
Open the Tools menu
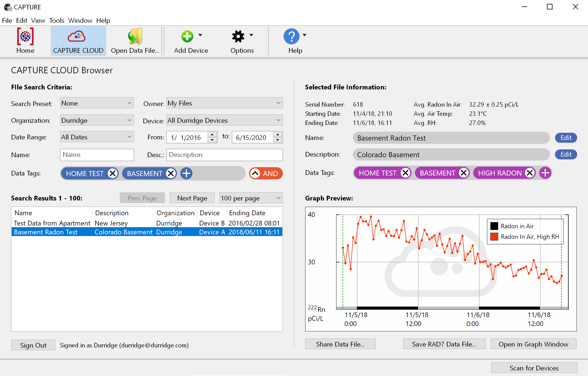pos(57,21)
